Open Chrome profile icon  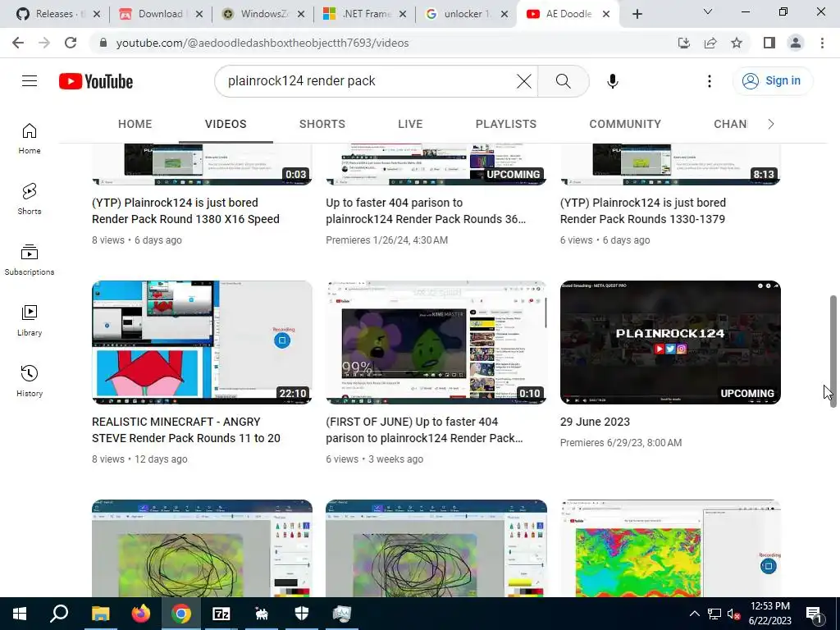(x=796, y=43)
